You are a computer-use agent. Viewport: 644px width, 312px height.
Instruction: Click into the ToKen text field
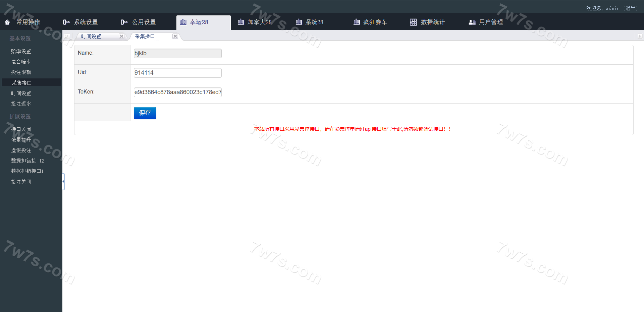tap(177, 92)
